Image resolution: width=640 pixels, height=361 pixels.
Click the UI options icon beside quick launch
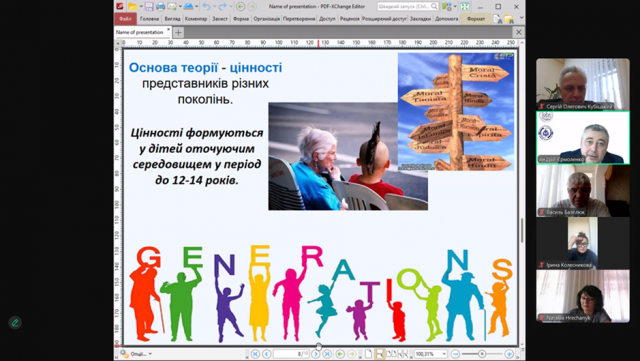click(447, 7)
